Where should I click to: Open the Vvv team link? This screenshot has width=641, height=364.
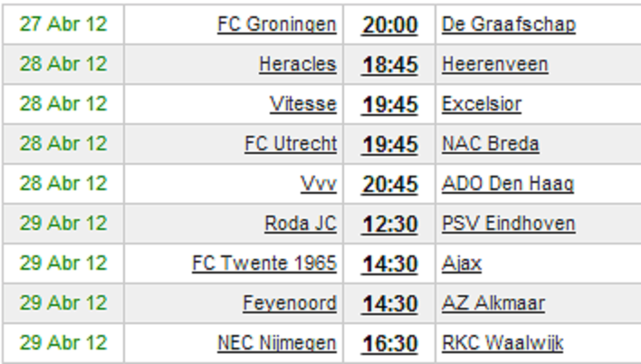[x=319, y=184]
